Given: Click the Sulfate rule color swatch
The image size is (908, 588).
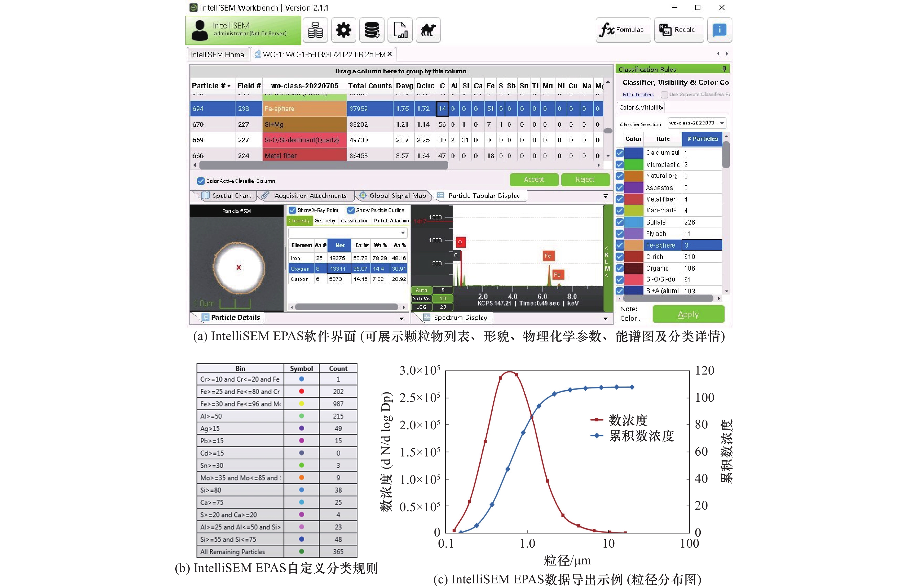Looking at the screenshot, I should [x=634, y=222].
